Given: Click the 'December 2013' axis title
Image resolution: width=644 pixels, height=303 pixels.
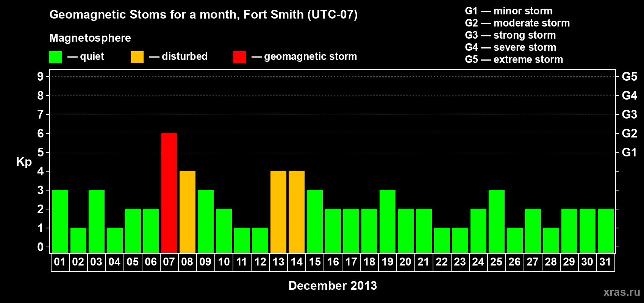Looking at the screenshot, I should click(333, 286).
